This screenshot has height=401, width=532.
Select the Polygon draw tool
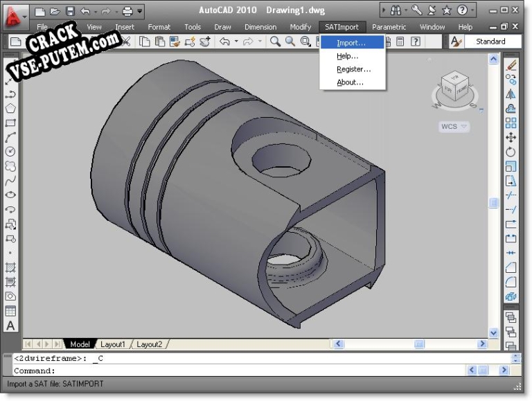pos(10,107)
